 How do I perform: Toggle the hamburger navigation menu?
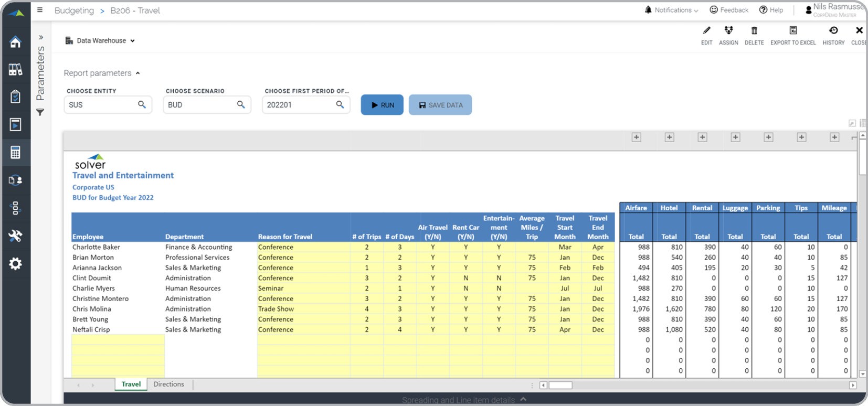pos(40,10)
